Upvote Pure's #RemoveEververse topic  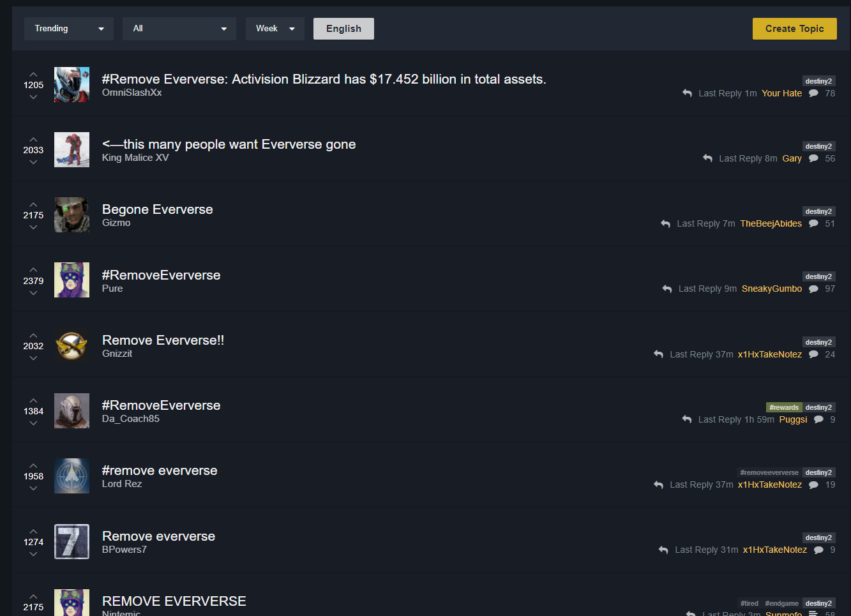pyautogui.click(x=33, y=270)
